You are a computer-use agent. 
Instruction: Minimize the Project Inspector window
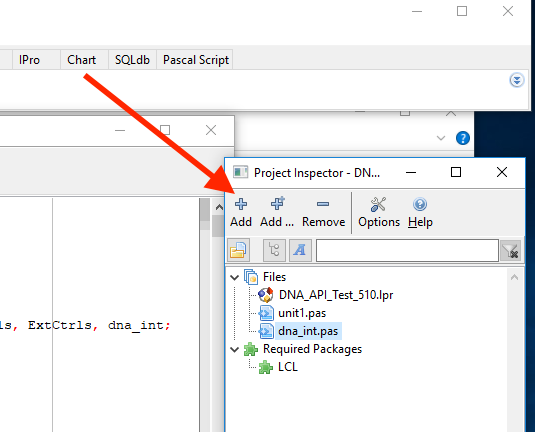(x=411, y=172)
